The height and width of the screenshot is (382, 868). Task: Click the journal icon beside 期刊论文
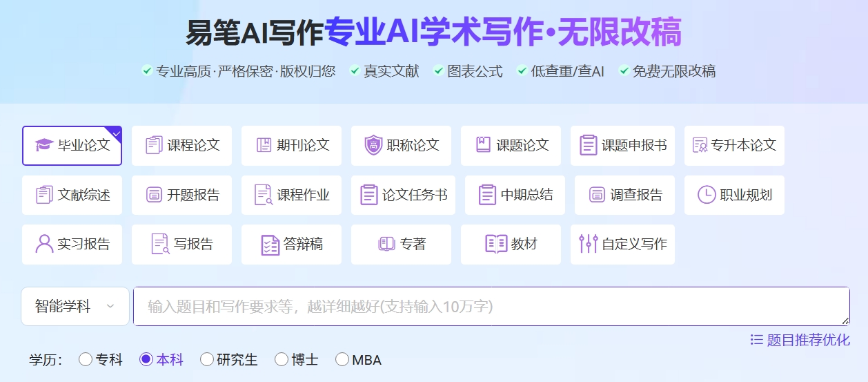pos(264,145)
